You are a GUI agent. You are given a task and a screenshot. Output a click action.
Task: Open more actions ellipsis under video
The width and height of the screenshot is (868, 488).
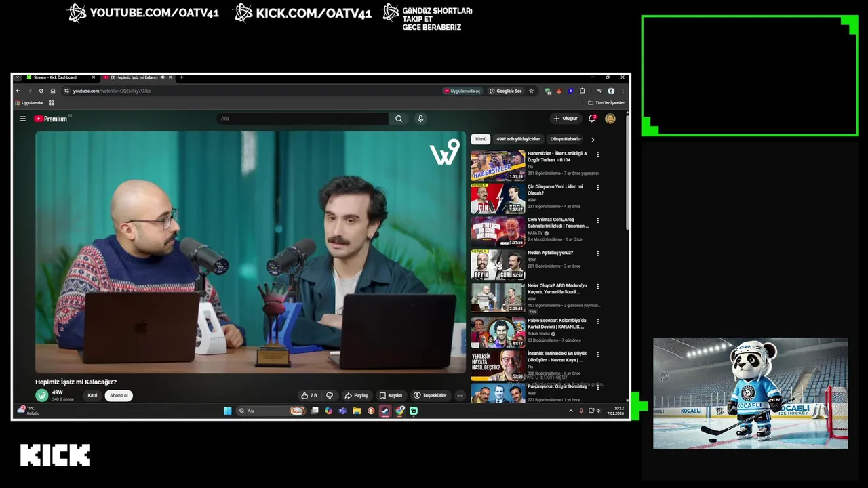(460, 395)
